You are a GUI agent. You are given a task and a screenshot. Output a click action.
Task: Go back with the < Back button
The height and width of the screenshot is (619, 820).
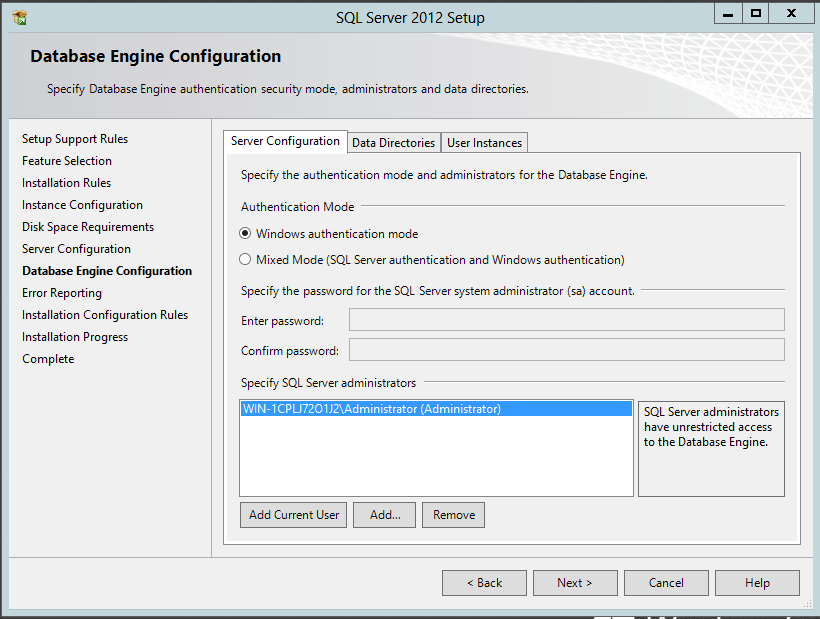[x=484, y=583]
